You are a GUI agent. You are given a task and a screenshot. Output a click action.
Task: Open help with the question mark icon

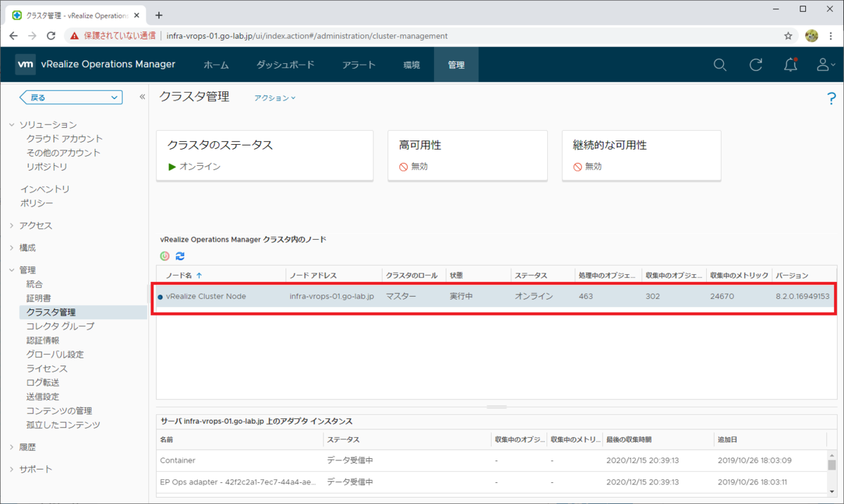(831, 98)
